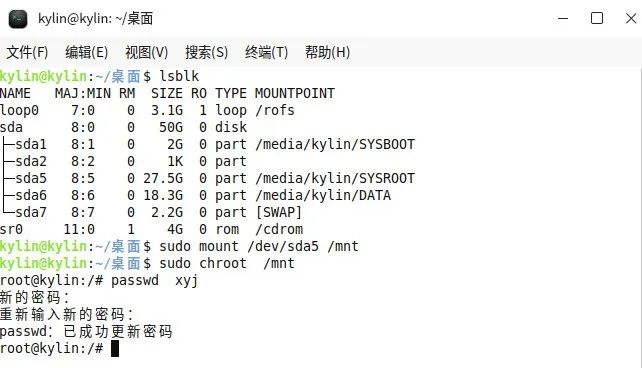Click the window title kylin@kylin: ~/桌面
The height and width of the screenshot is (368, 642).
coord(95,19)
